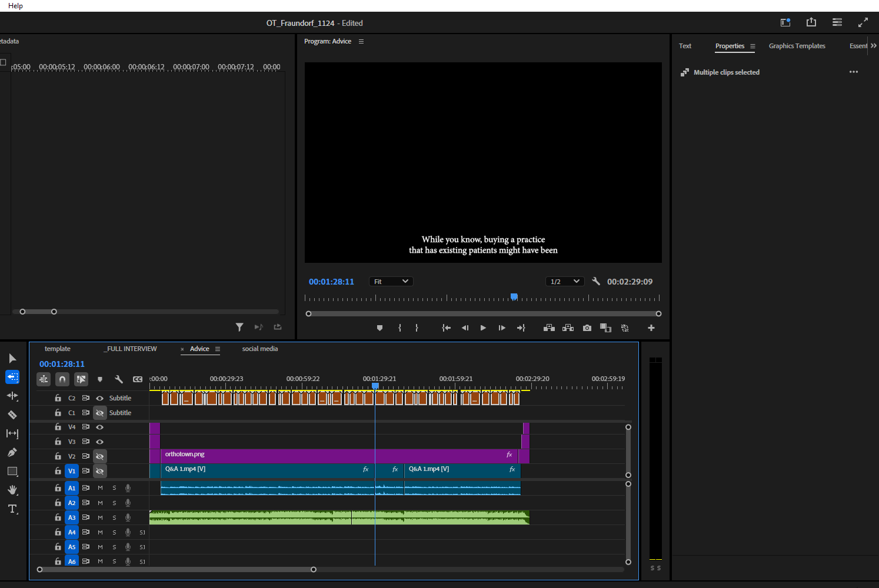879x588 pixels.
Task: Mute the A1 audio track
Action: [99, 487]
